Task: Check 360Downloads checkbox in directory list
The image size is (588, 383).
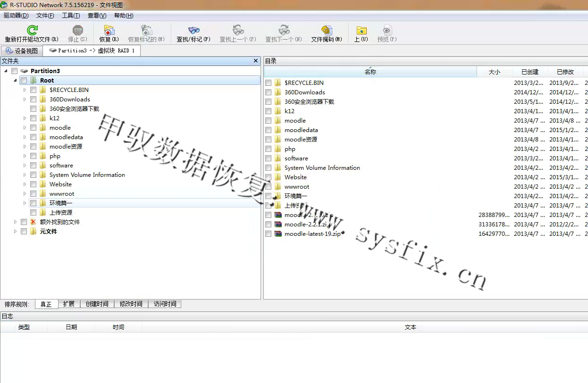Action: (268, 92)
